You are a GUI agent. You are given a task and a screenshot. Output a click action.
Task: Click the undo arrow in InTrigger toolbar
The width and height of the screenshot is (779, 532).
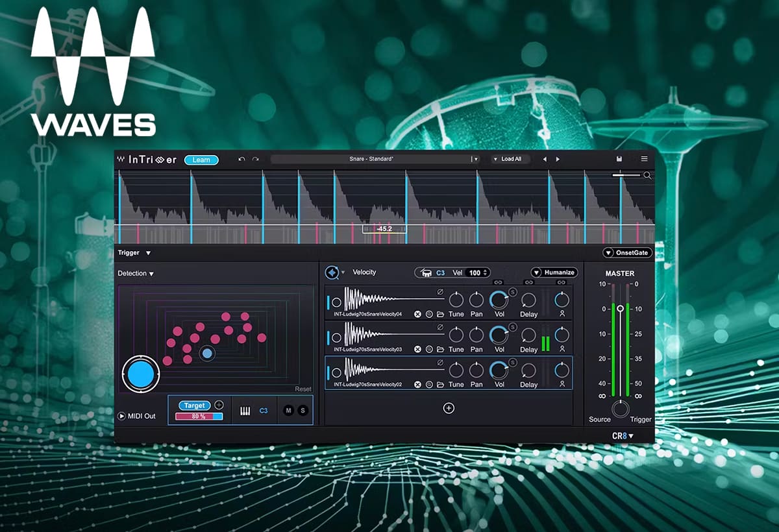(241, 160)
